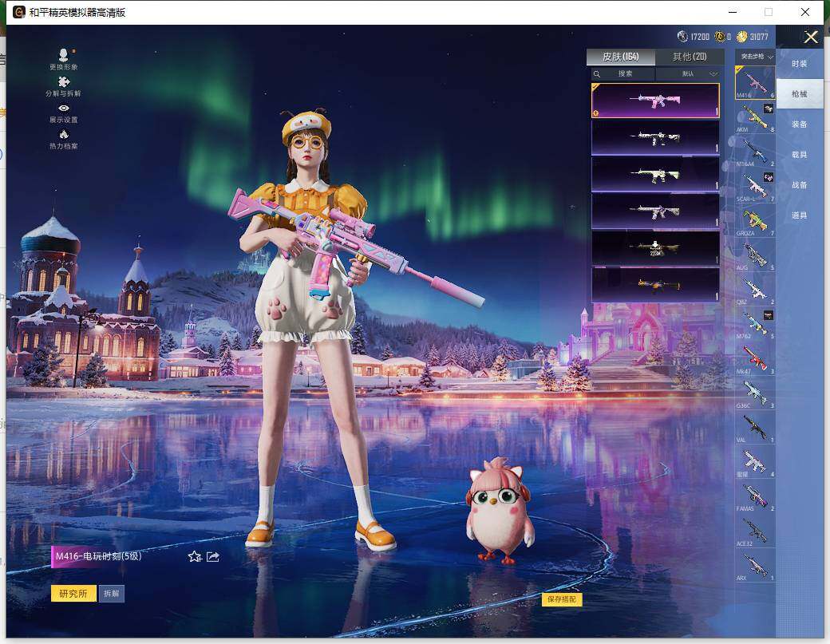Click the emulator app icon in the title bar
The width and height of the screenshot is (830, 644).
point(19,12)
